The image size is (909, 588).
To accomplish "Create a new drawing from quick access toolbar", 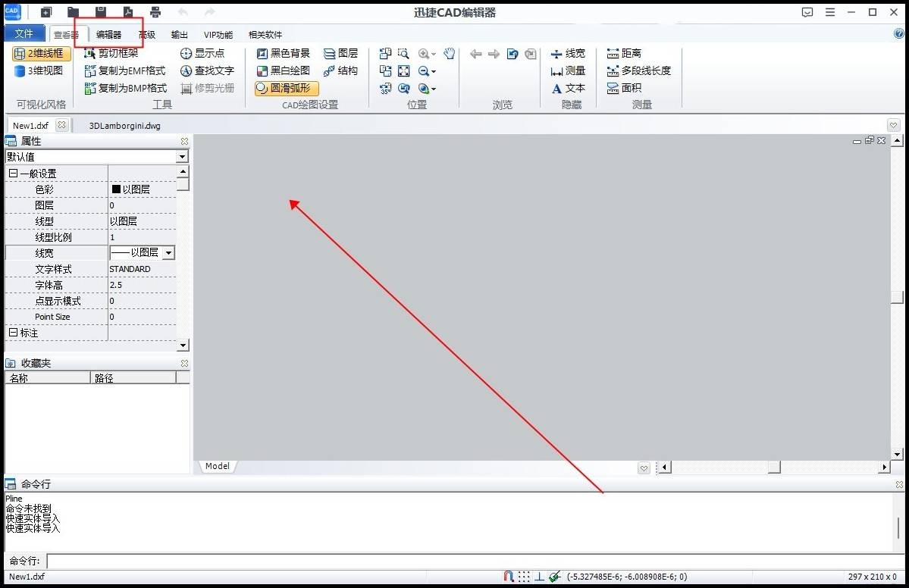I will click(46, 12).
